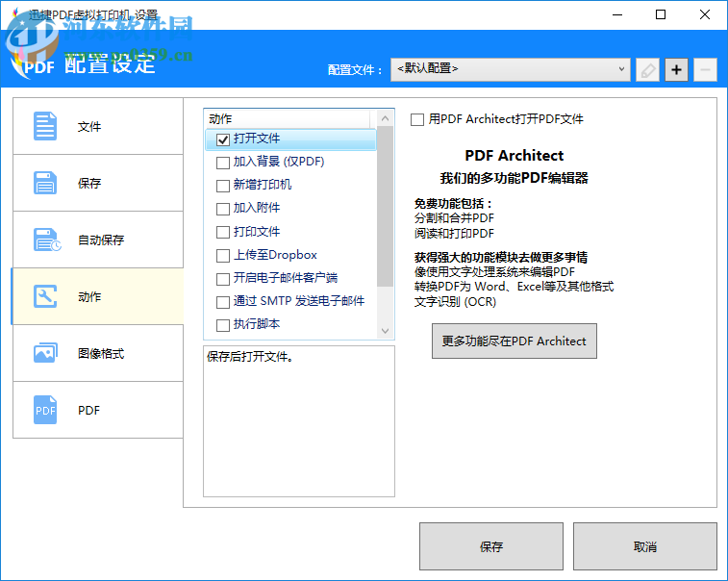The height and width of the screenshot is (581, 728).
Task: Click the 保存 floppy disk icon
Action: (45, 183)
